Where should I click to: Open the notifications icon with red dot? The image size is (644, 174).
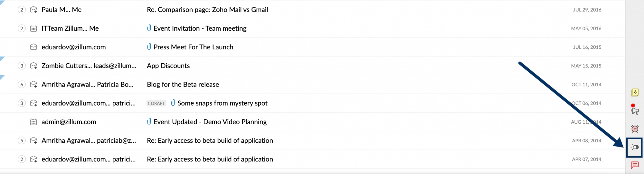pos(635,110)
